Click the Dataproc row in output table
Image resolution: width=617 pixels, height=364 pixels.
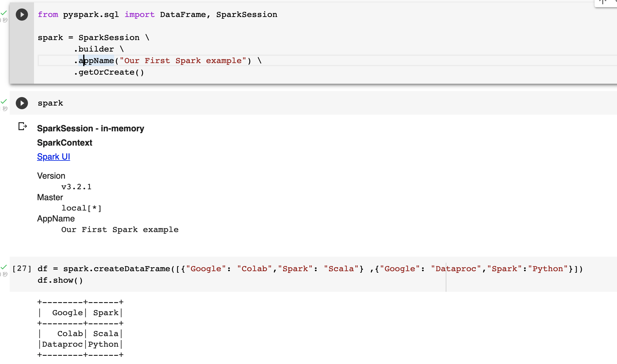click(63, 344)
